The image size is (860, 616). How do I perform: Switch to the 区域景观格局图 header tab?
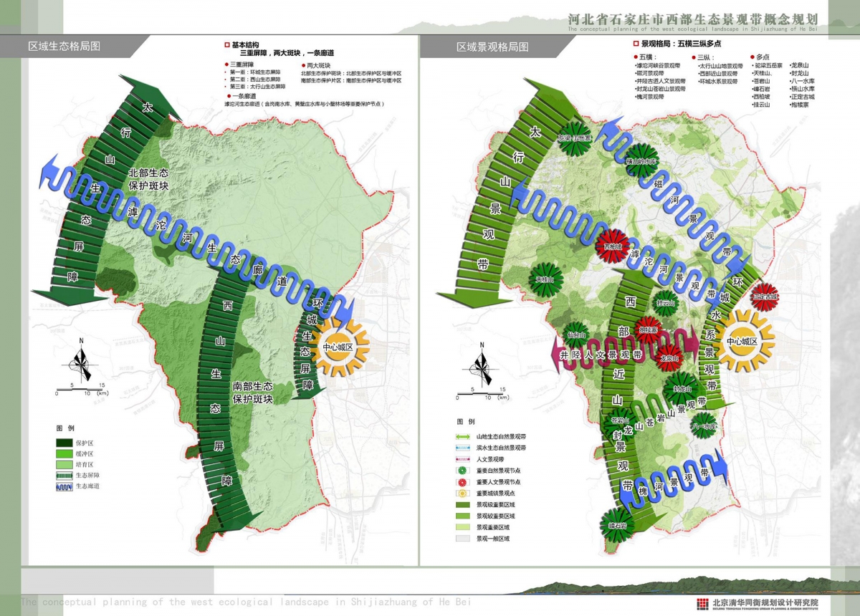(x=493, y=46)
